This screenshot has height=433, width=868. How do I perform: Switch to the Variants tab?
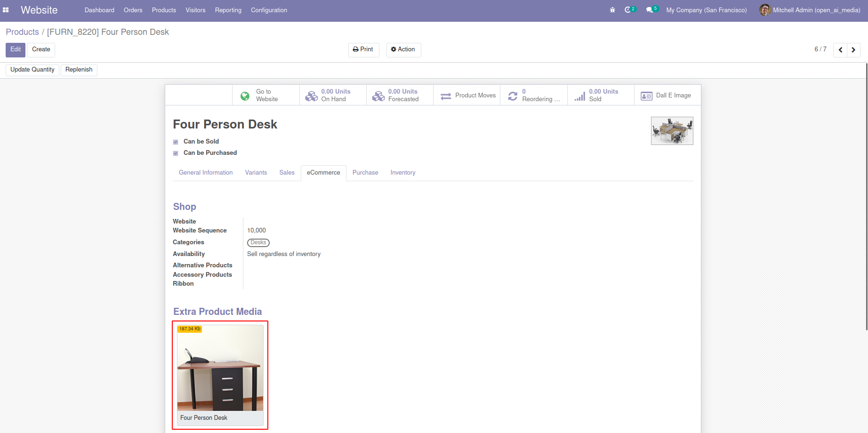click(256, 173)
